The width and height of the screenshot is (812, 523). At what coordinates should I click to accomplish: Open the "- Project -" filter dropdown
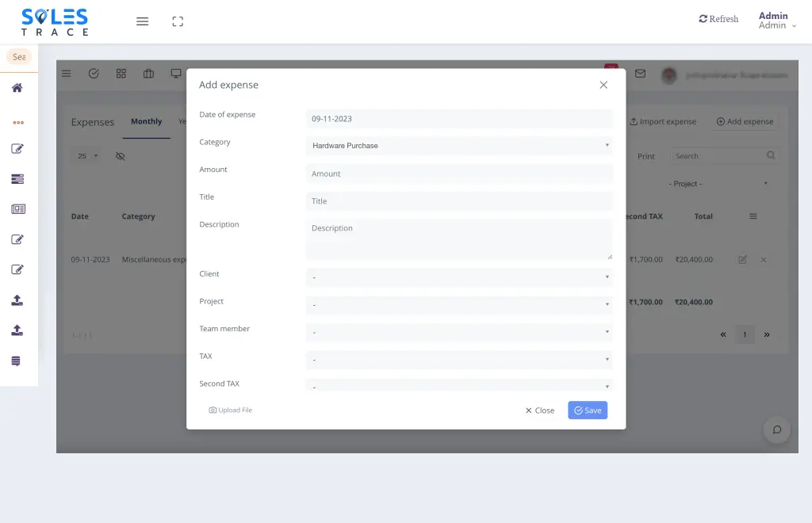click(x=717, y=184)
